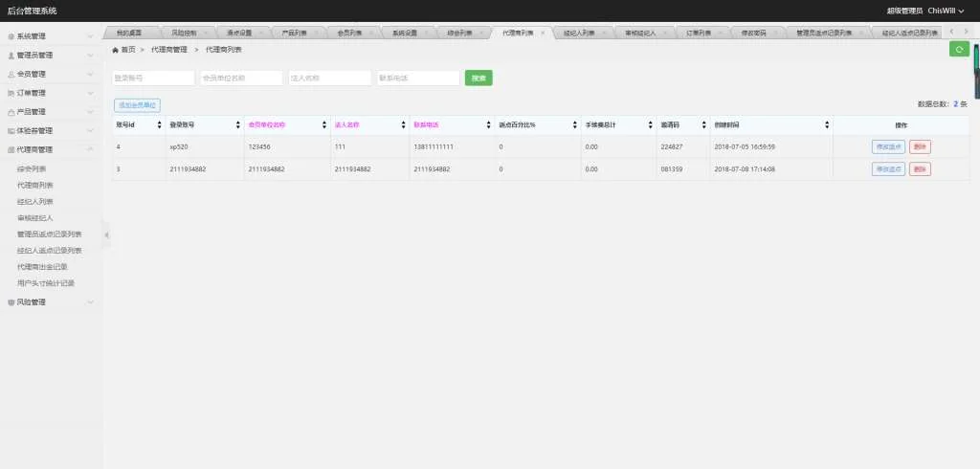
Task: Focus the 登录账号 search input field
Action: [x=153, y=78]
